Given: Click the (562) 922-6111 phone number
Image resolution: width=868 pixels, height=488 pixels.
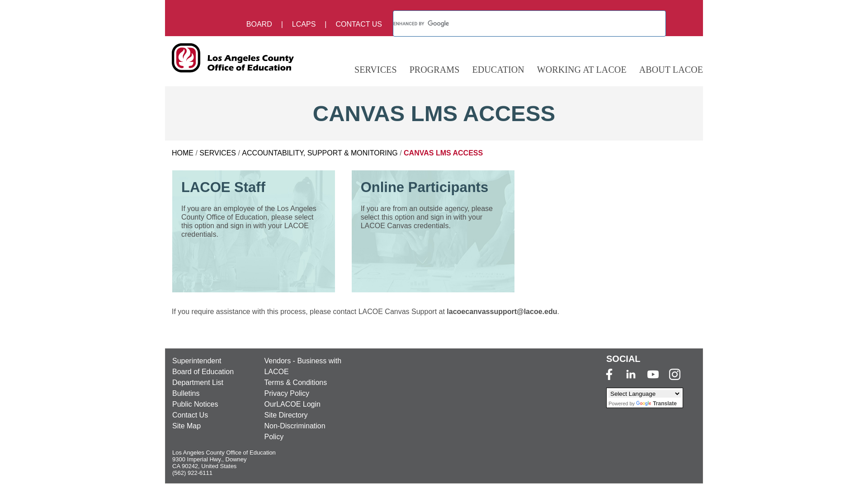Looking at the screenshot, I should [x=192, y=473].
